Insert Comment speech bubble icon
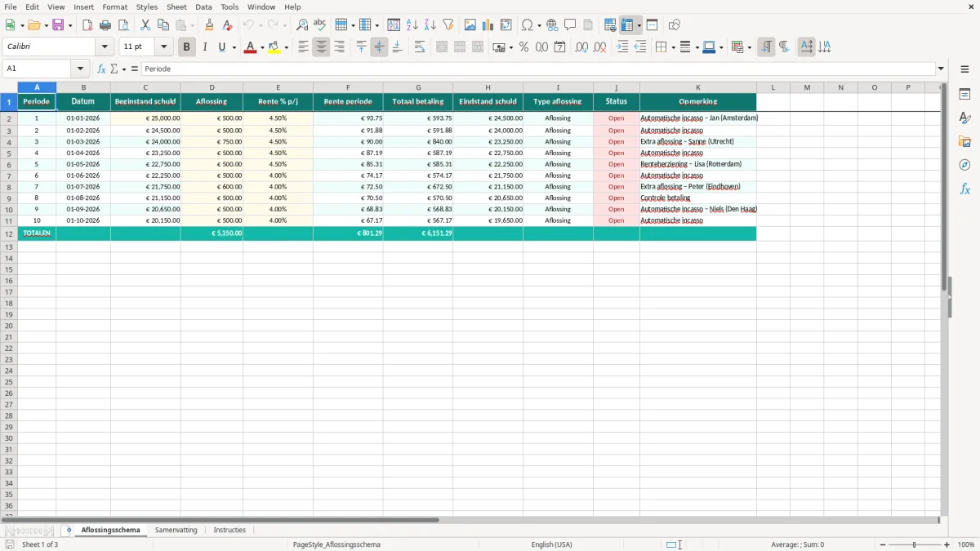 [x=570, y=25]
